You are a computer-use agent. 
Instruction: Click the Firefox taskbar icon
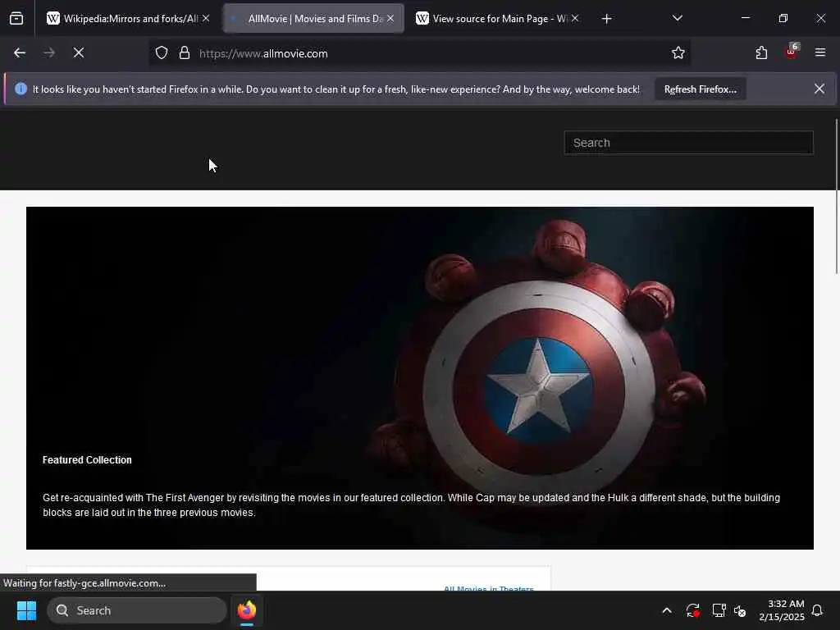(246, 610)
